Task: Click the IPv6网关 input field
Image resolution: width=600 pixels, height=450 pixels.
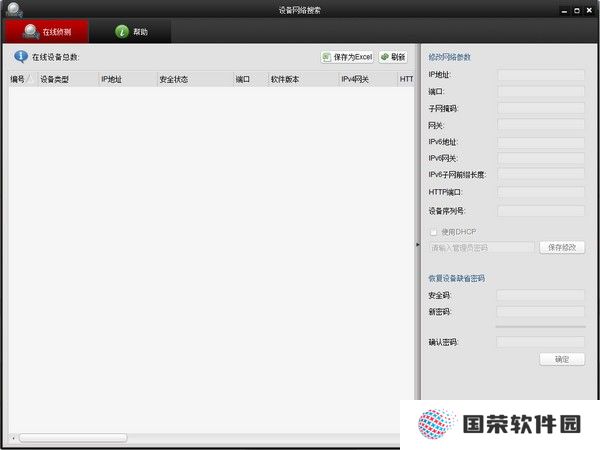Action: click(x=541, y=158)
